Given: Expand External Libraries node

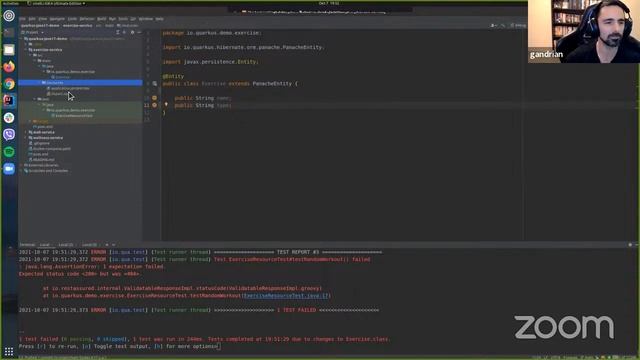Looking at the screenshot, I should 21,165.
